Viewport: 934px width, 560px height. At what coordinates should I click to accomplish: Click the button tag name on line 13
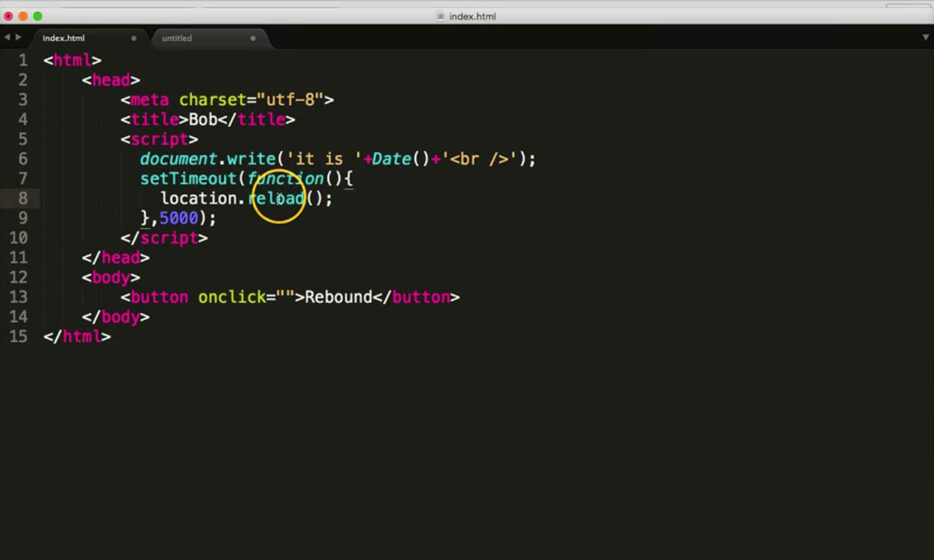click(159, 296)
